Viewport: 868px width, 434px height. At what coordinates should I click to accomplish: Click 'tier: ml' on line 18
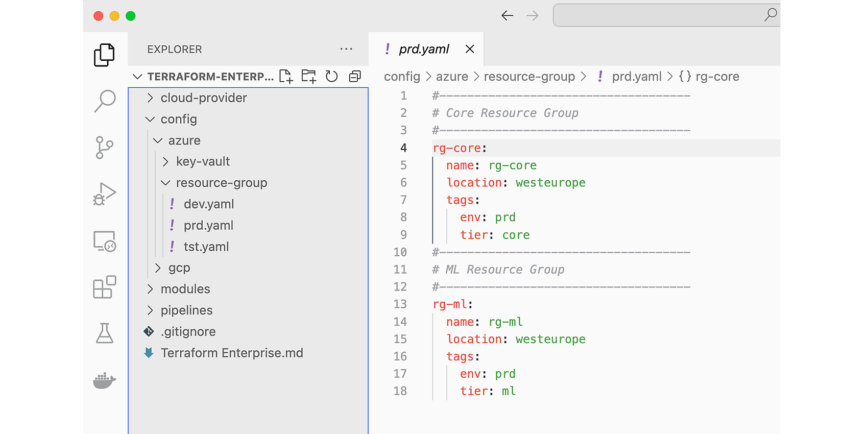click(488, 391)
